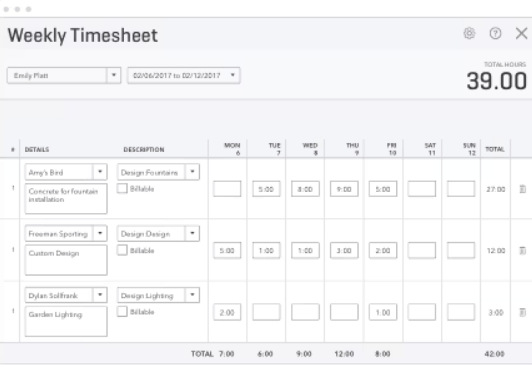Select Monday 5:00 field in Freeman Sporting row
The height and width of the screenshot is (365, 532).
tap(227, 250)
